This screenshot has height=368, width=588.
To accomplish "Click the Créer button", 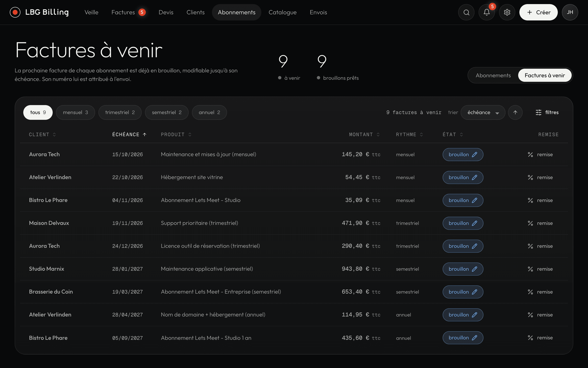I will [538, 12].
